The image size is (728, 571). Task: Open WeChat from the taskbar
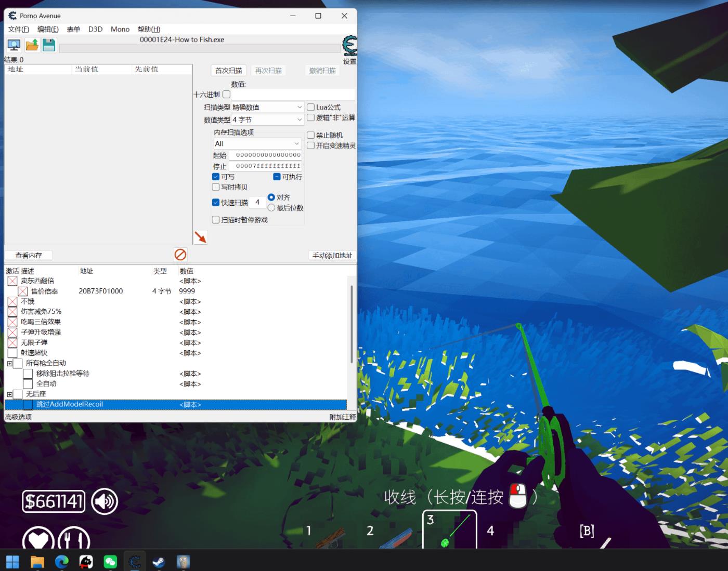tap(110, 561)
